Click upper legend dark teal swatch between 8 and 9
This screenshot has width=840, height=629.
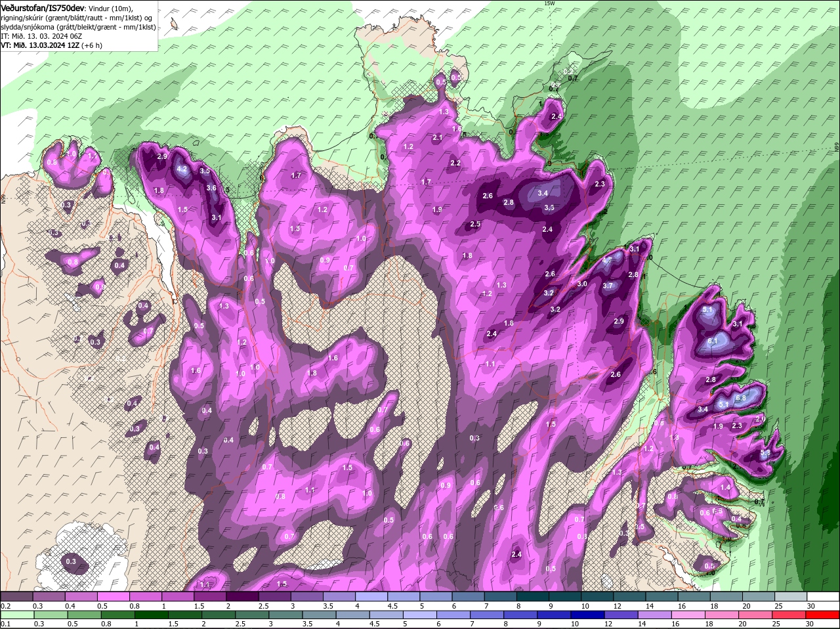pos(534,596)
